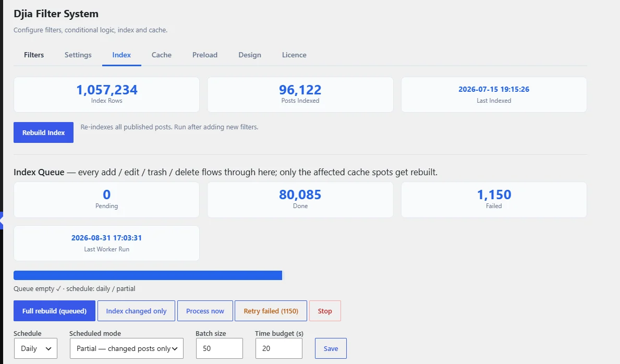Click the blue queue progress bar

[148, 275]
